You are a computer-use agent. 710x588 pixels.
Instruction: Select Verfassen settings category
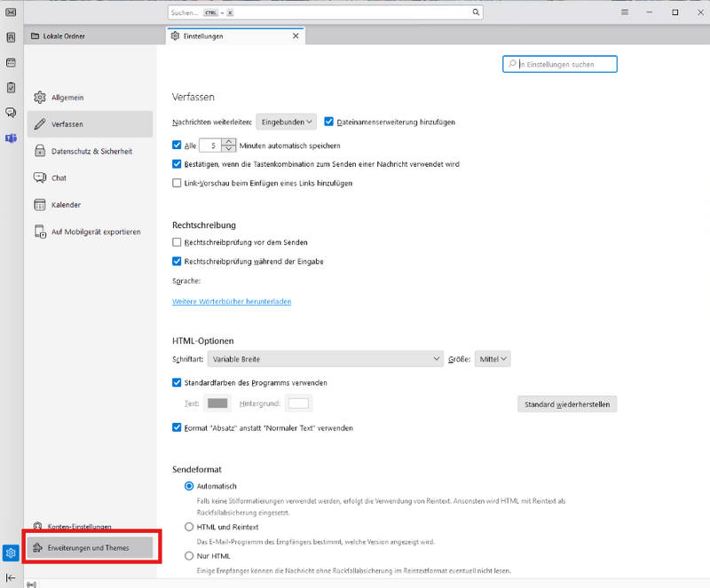point(90,124)
